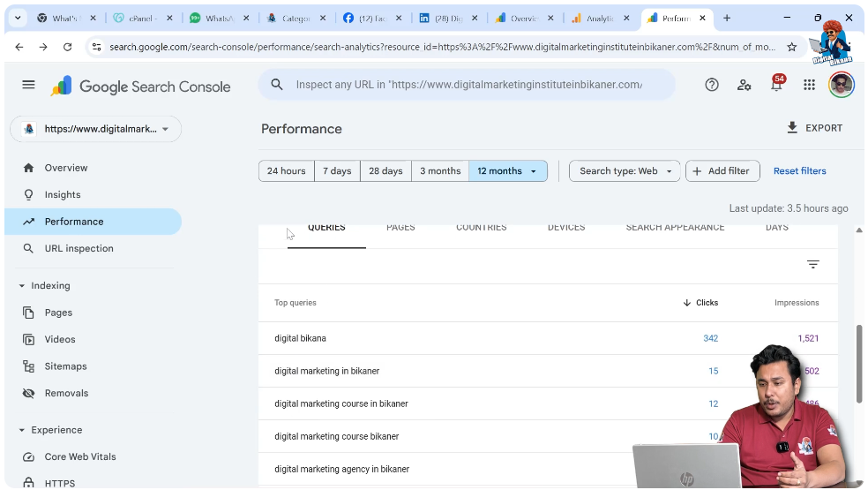
Task: Select 'digital marketing agency in bikaner' query
Action: [548, 469]
